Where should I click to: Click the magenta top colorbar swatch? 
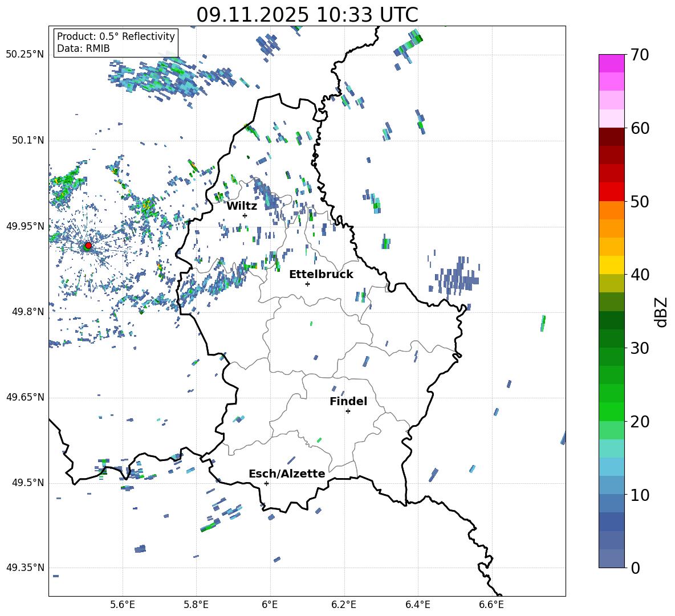612,63
